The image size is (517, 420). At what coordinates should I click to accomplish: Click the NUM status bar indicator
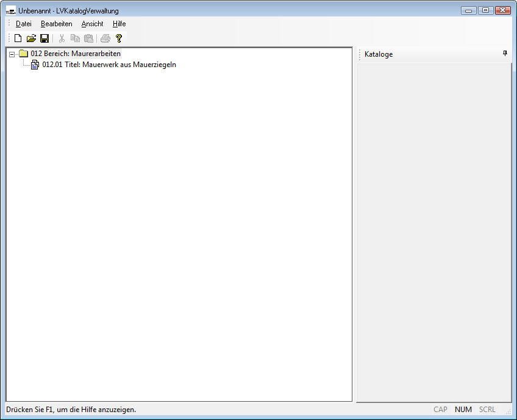(463, 410)
